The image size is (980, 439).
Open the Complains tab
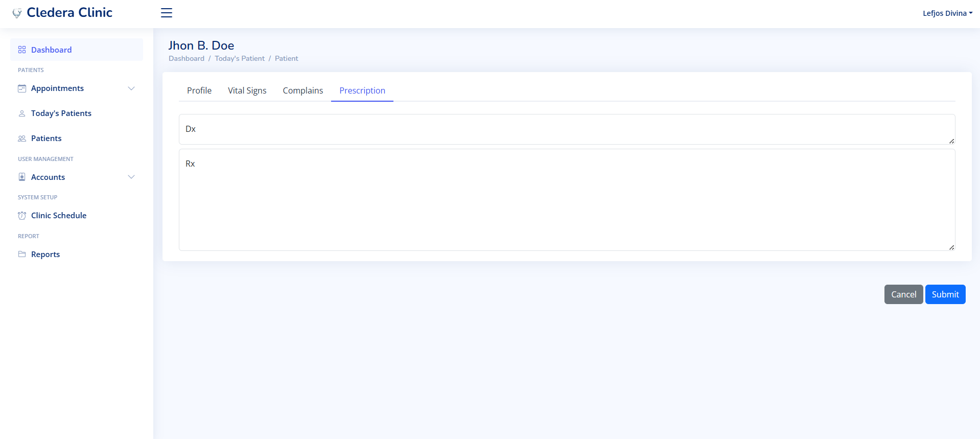302,90
